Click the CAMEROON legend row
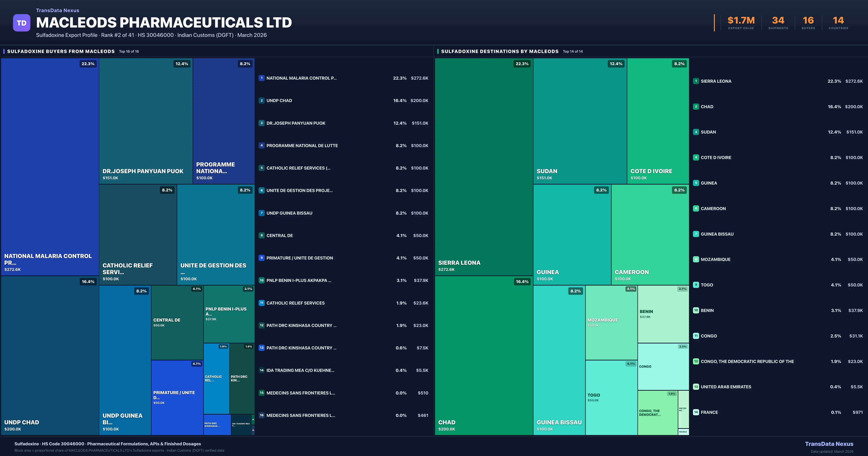The image size is (868, 456). pyautogui.click(x=713, y=208)
